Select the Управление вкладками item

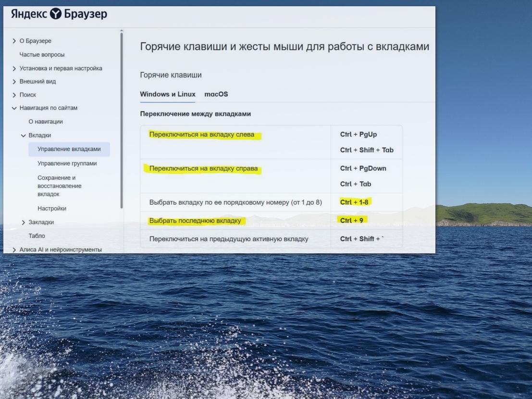69,150
